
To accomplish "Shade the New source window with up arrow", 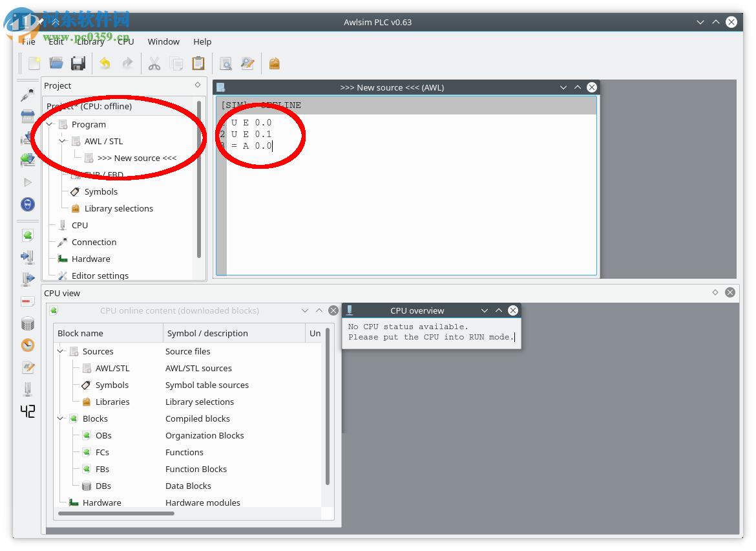I will click(578, 87).
